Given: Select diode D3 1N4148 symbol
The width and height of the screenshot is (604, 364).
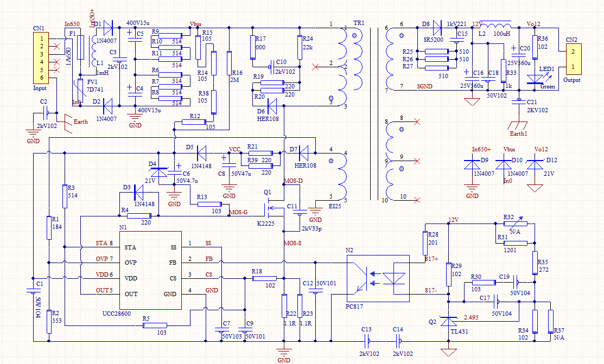Looking at the screenshot, I should (139, 192).
